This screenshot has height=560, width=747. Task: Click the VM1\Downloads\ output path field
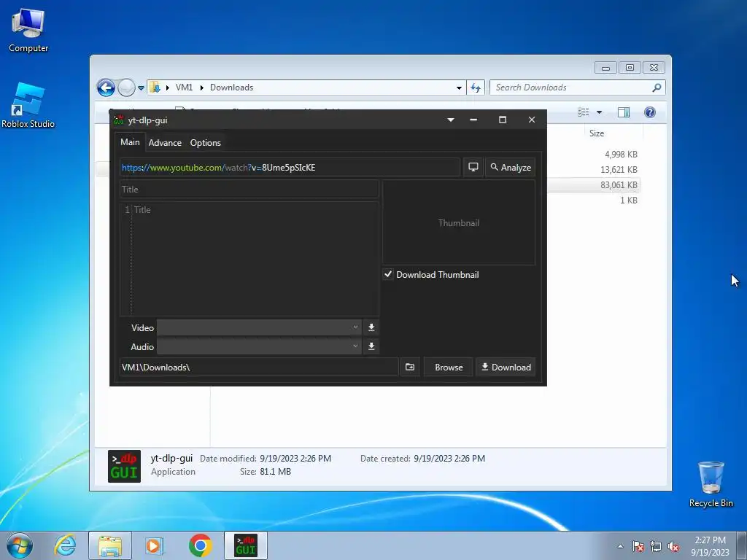click(259, 367)
